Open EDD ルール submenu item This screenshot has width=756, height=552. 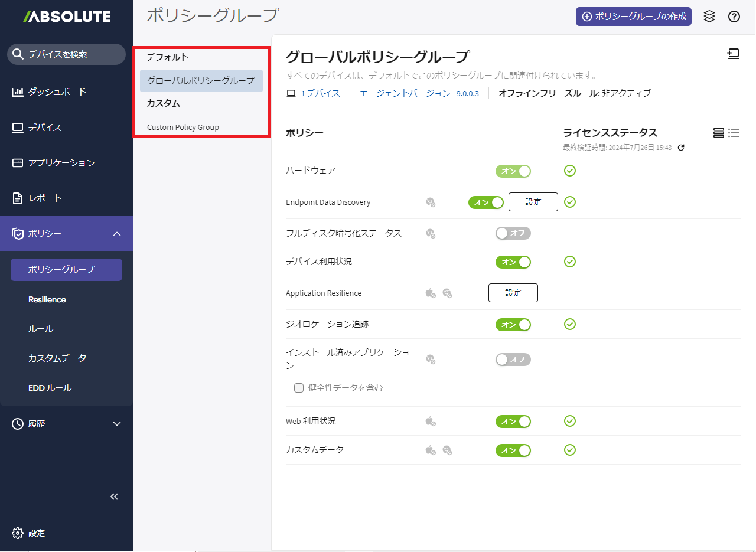tap(50, 388)
